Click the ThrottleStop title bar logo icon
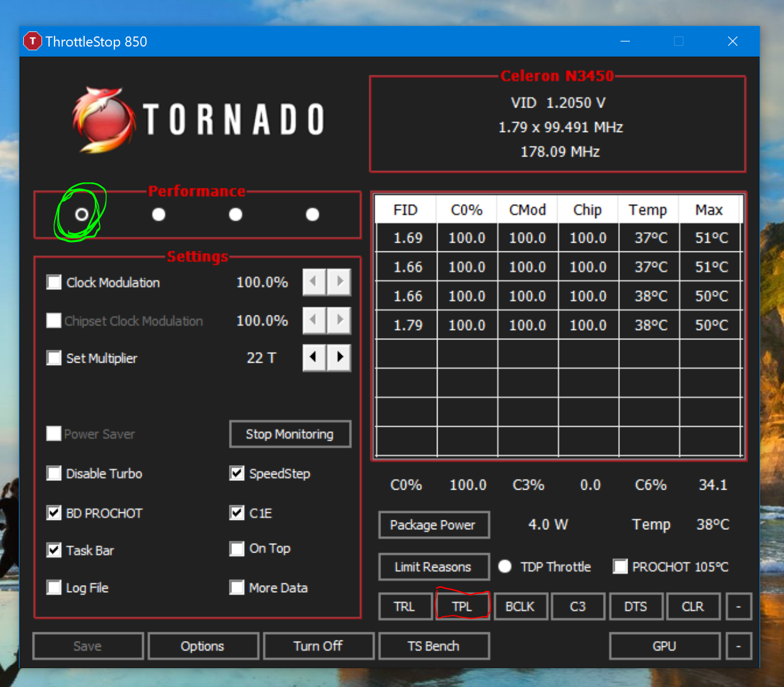 32,41
